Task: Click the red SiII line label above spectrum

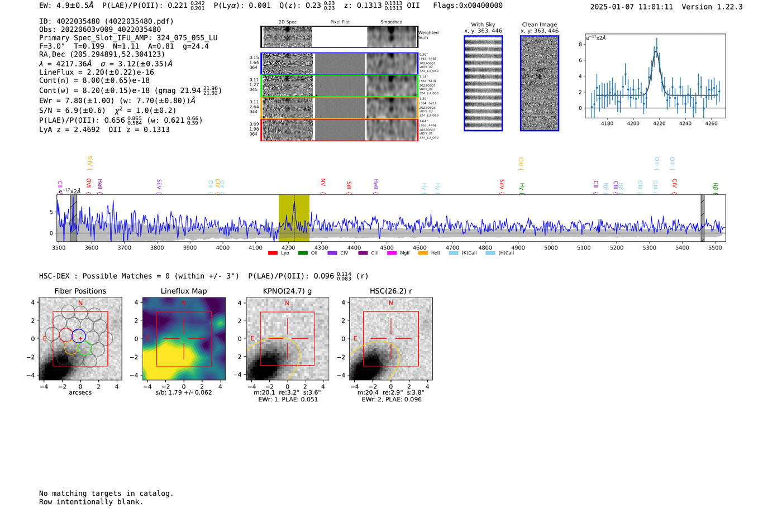Action: 349,187
